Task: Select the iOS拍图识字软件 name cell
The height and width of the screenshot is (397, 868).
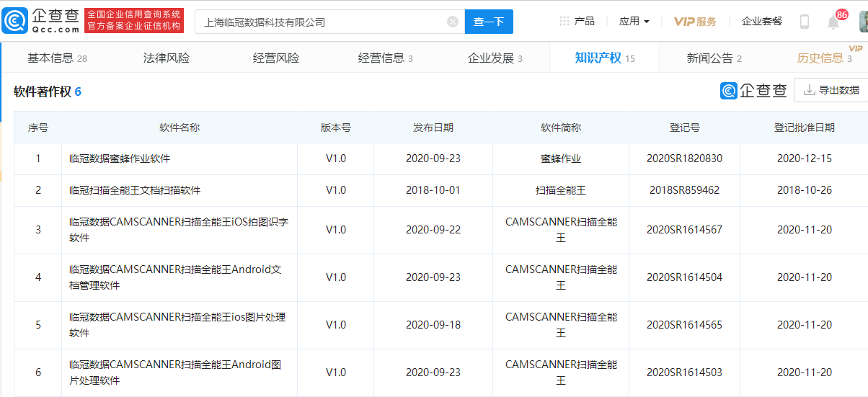Action: tap(179, 230)
